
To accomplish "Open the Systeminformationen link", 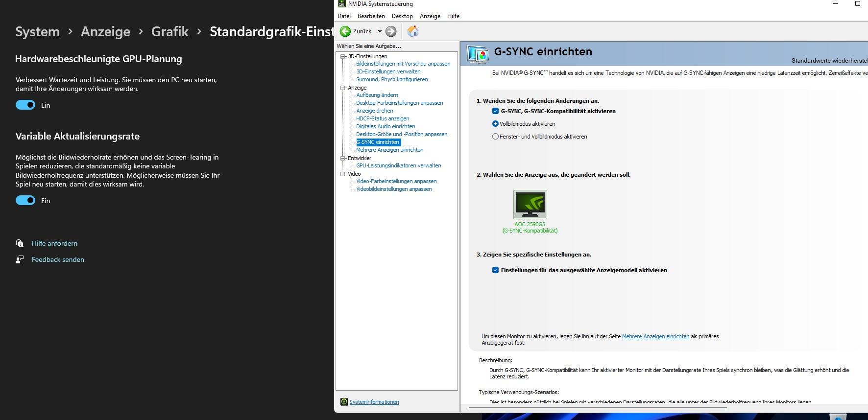I will point(374,402).
